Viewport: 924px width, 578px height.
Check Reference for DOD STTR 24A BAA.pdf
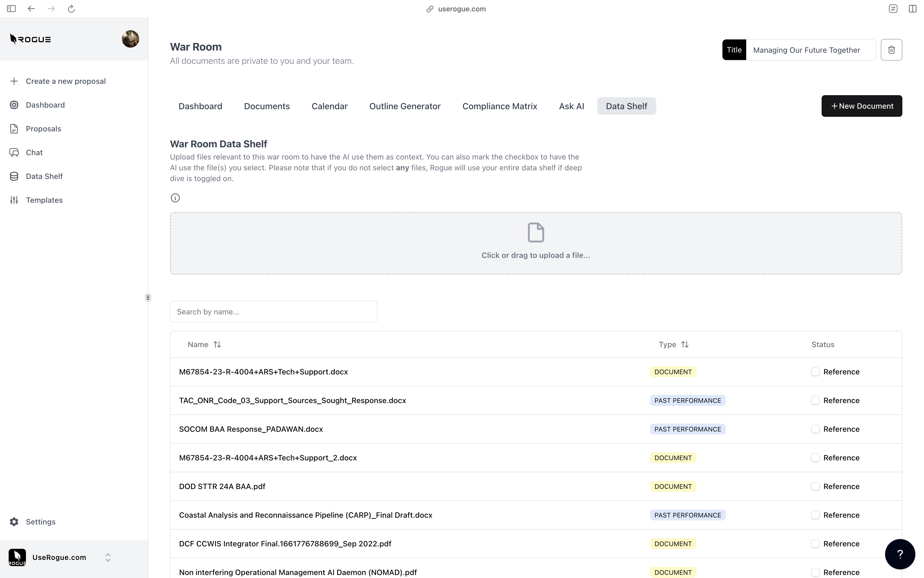815,486
